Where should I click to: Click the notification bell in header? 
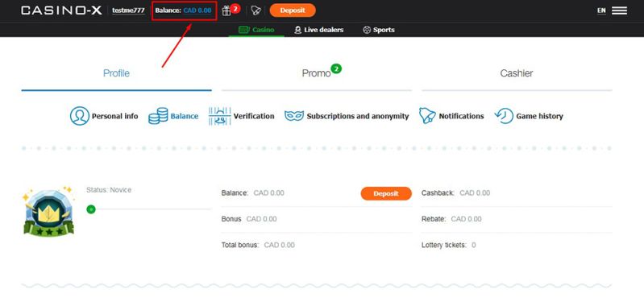pyautogui.click(x=256, y=10)
